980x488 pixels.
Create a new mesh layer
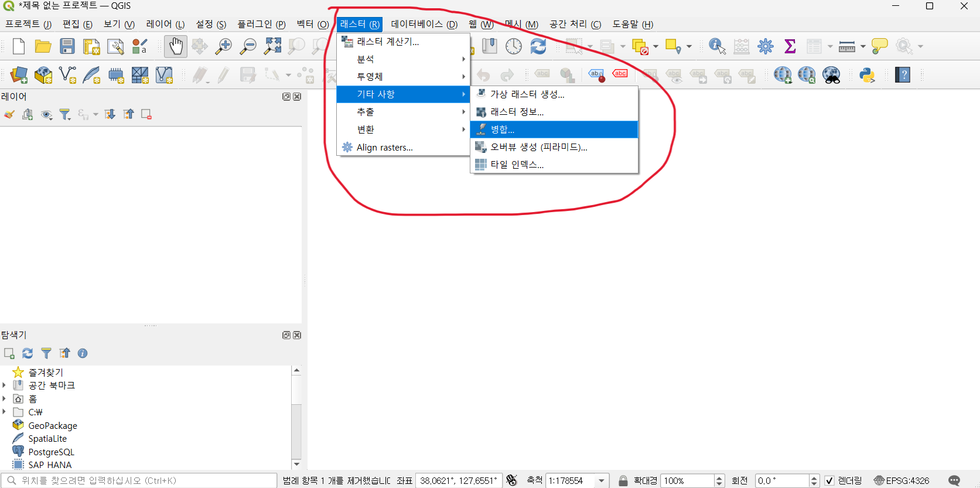[140, 75]
